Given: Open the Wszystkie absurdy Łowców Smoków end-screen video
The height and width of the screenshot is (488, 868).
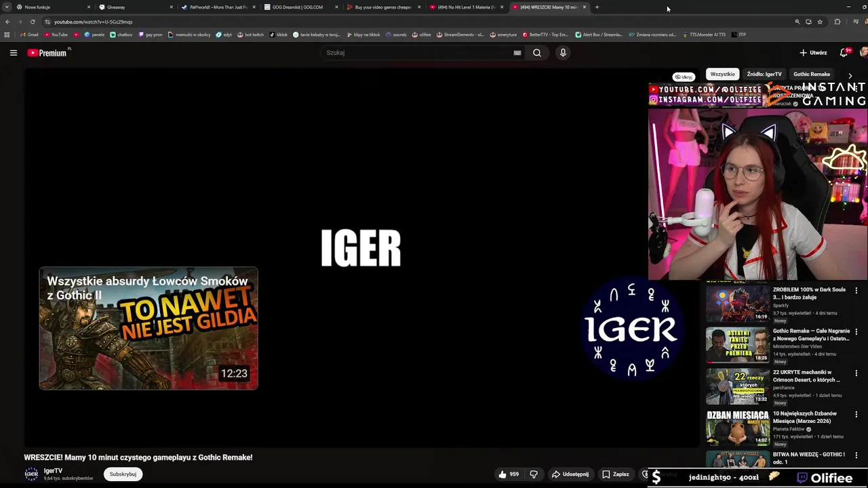Looking at the screenshot, I should pos(149,328).
